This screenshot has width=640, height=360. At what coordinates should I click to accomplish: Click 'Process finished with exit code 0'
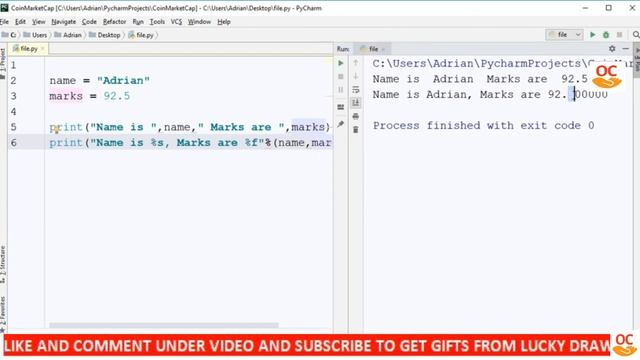[483, 125]
